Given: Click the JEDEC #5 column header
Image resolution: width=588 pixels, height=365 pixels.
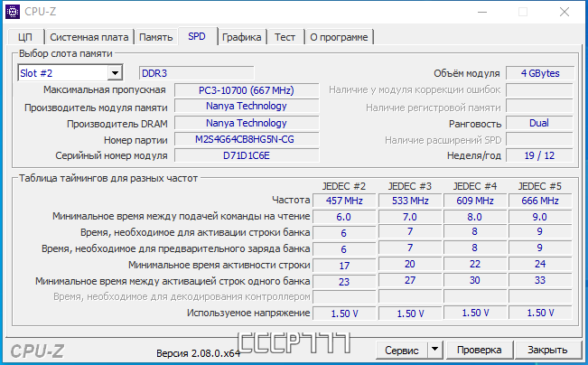Looking at the screenshot, I should [x=539, y=186].
